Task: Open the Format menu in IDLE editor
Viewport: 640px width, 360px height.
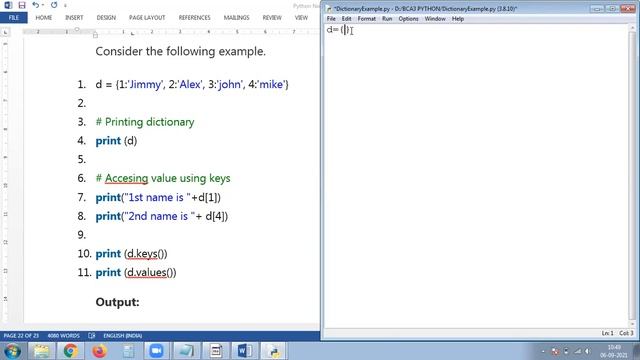Action: pyautogui.click(x=367, y=19)
